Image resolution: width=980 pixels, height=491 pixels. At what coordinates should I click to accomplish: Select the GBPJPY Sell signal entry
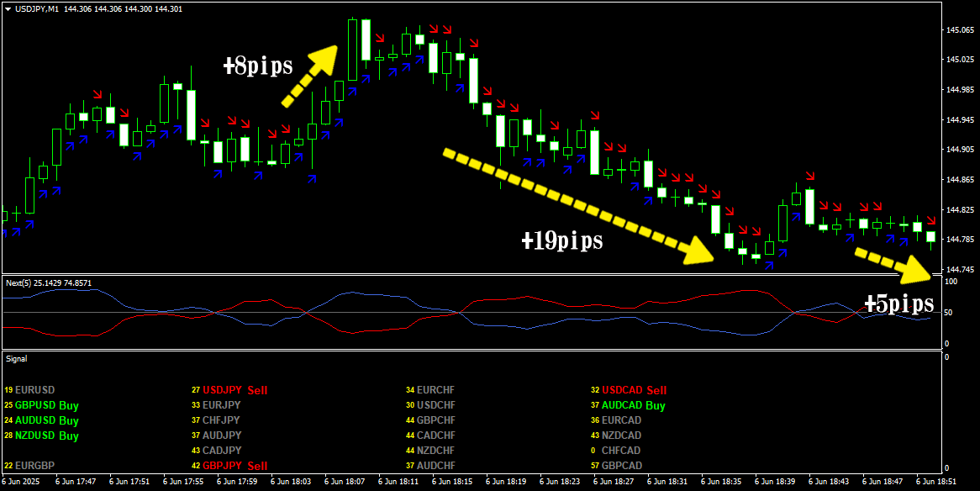pos(229,465)
